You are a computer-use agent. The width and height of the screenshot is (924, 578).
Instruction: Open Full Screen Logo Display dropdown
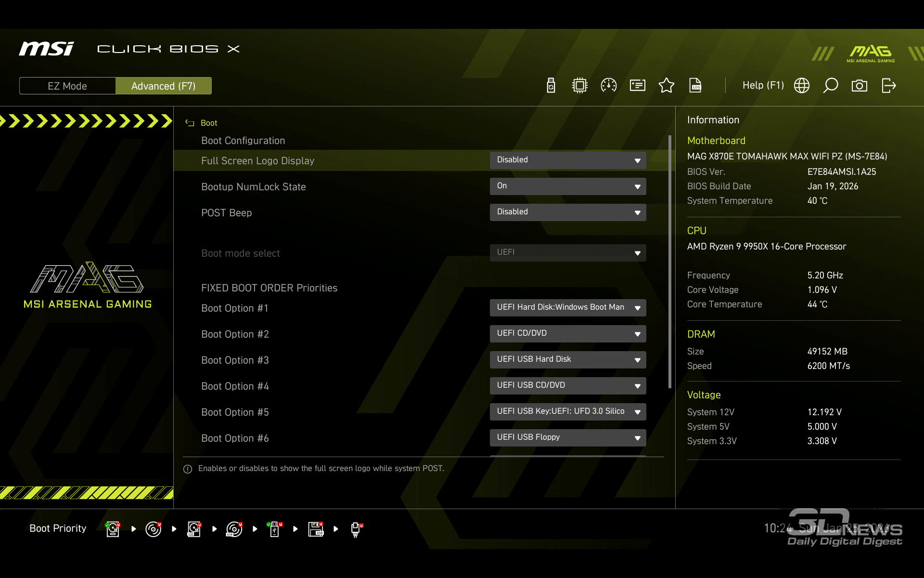568,160
